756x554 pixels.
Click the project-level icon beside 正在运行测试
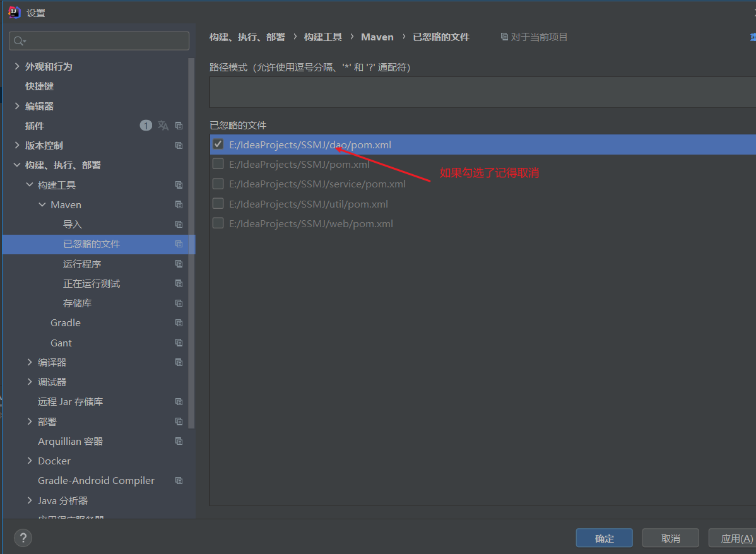[179, 283]
